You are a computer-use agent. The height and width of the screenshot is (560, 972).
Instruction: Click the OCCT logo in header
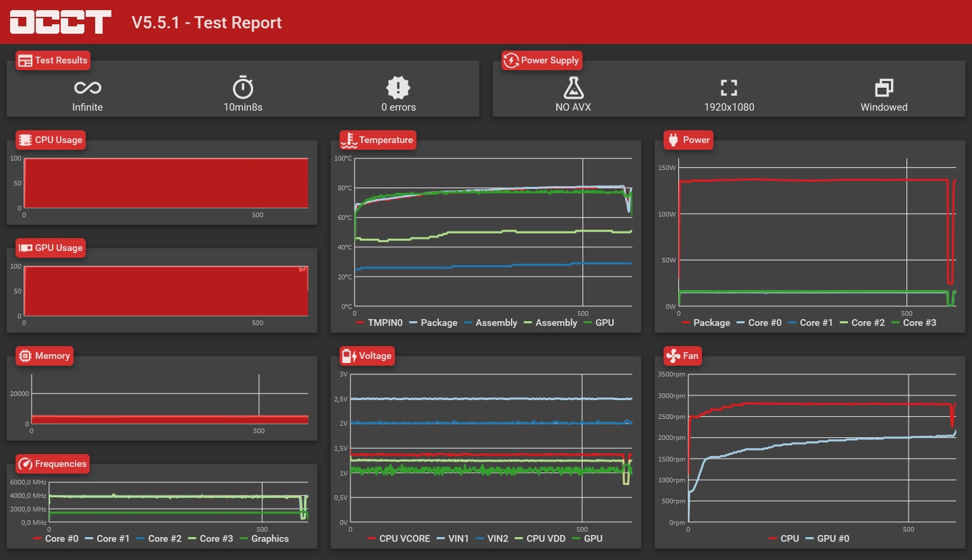[x=61, y=22]
